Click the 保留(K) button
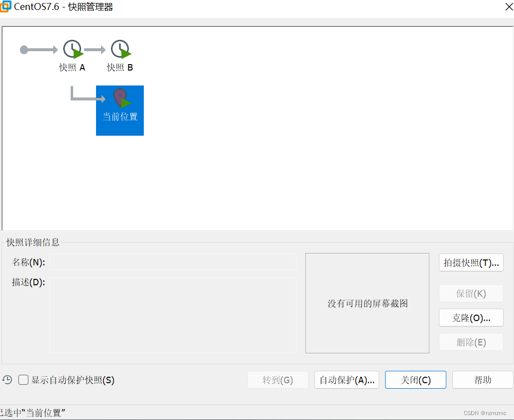Screen dimensions: 514x420 (x=471, y=293)
